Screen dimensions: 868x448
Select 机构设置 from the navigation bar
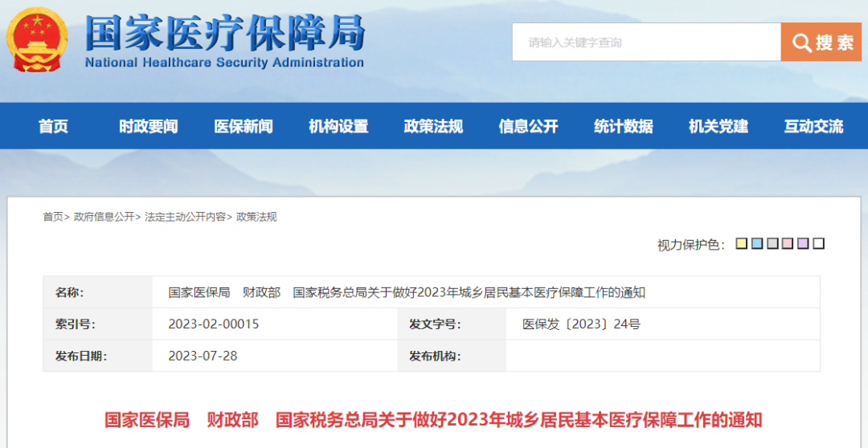(x=338, y=126)
